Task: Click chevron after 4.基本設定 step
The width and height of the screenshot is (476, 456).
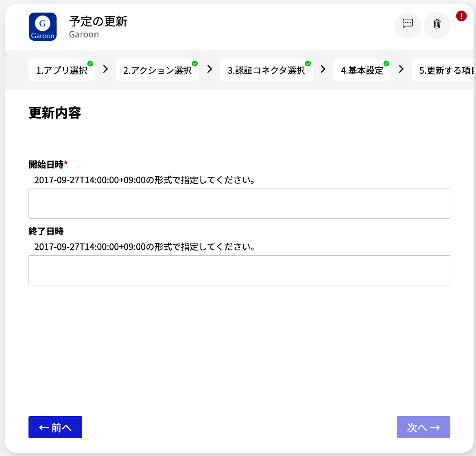Action: pos(401,69)
